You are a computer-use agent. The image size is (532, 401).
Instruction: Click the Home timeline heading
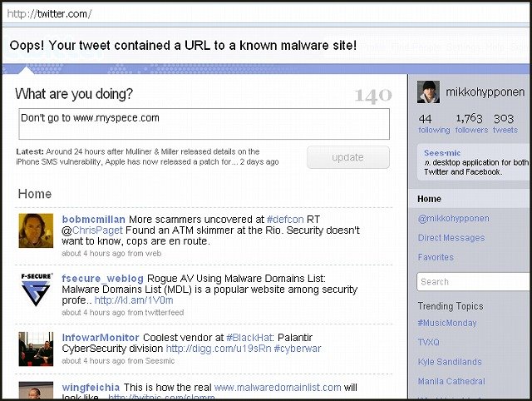click(x=35, y=194)
